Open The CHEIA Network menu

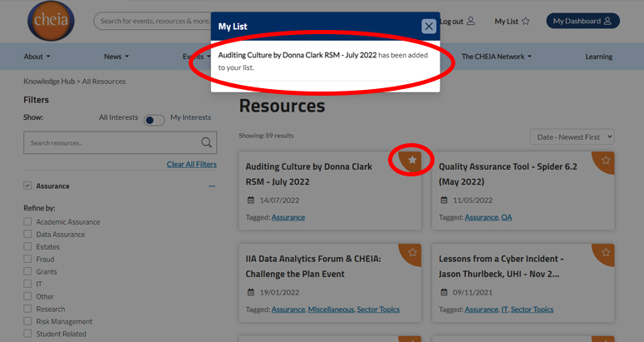497,57
